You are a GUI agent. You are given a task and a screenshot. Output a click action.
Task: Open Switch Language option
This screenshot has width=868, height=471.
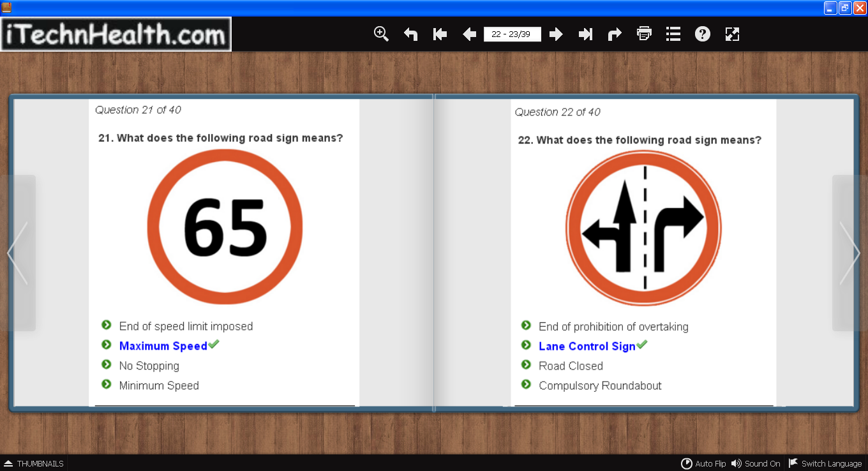(825, 464)
